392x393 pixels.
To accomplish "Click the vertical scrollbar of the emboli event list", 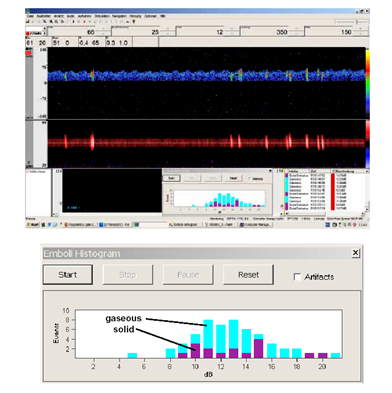I will 367,190.
